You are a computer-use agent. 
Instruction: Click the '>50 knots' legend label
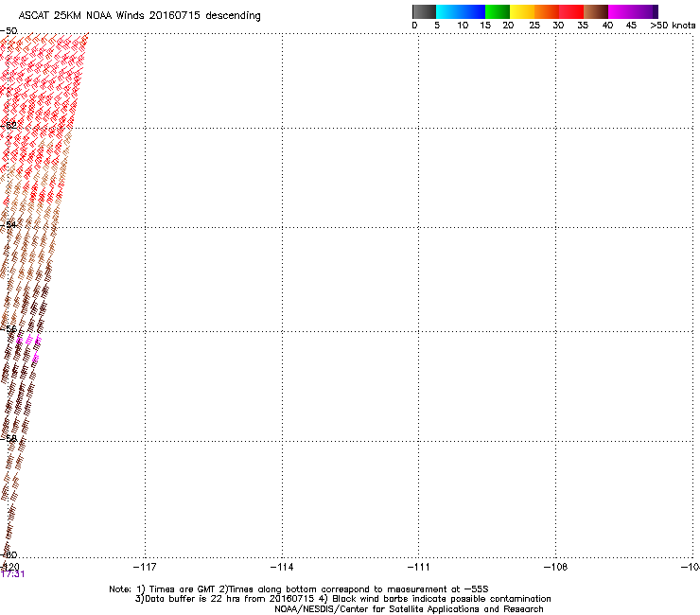point(673,26)
